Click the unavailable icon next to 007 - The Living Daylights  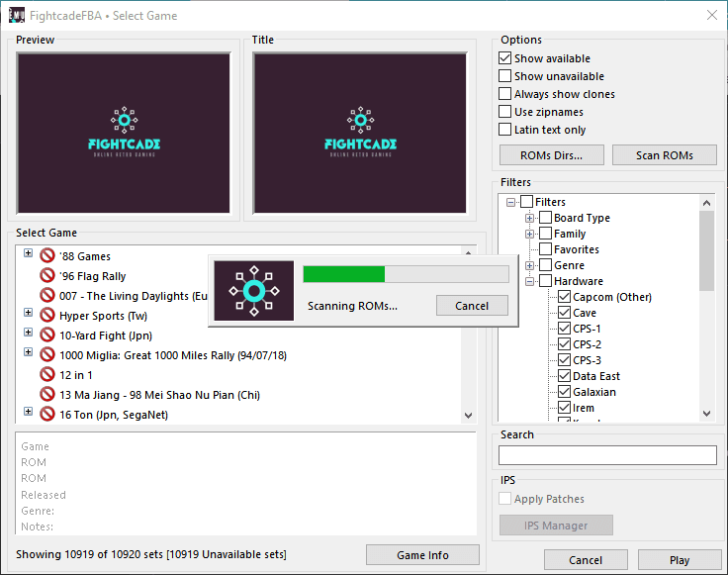click(x=47, y=295)
